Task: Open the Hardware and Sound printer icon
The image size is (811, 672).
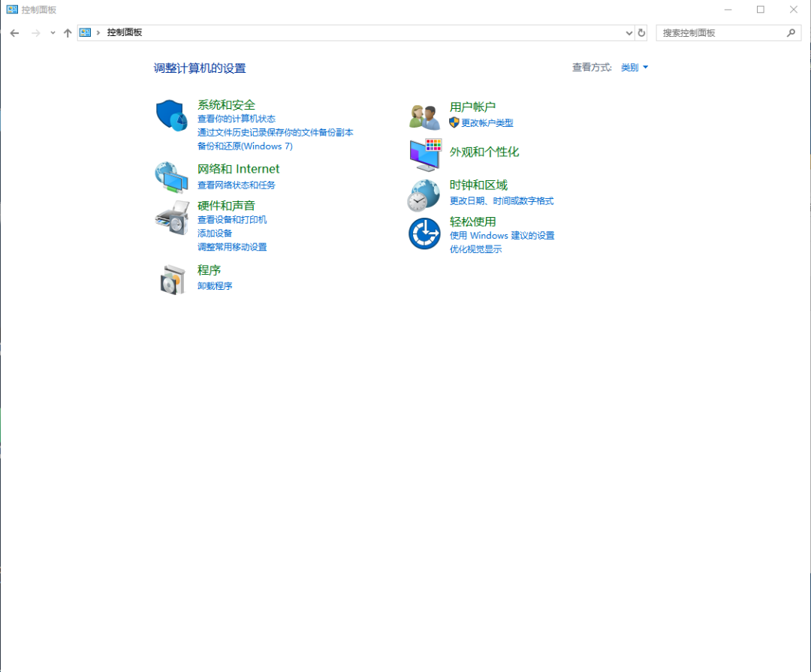Action: pos(172,218)
